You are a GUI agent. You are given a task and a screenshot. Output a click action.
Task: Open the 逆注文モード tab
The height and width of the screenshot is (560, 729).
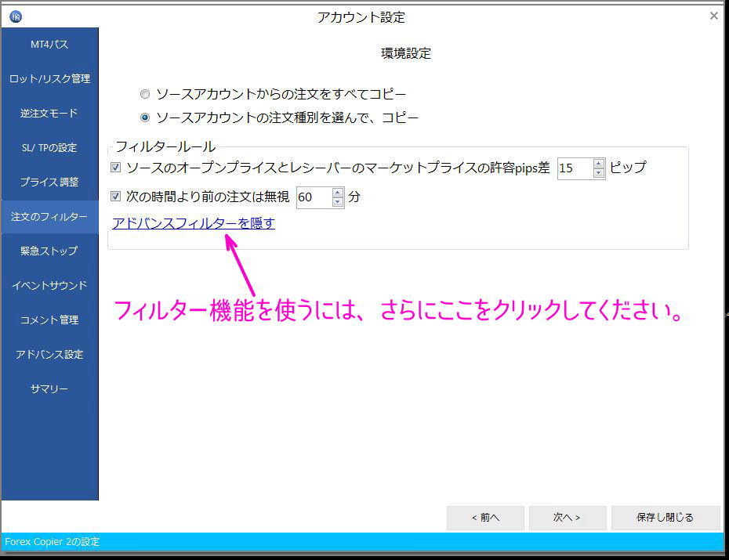49,114
